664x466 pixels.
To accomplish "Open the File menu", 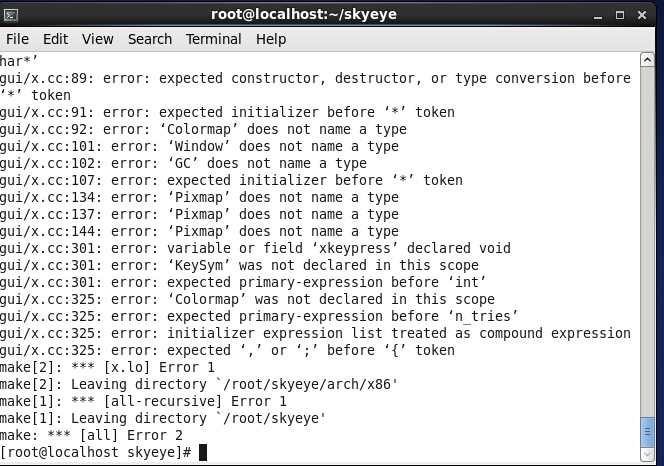I will [17, 39].
